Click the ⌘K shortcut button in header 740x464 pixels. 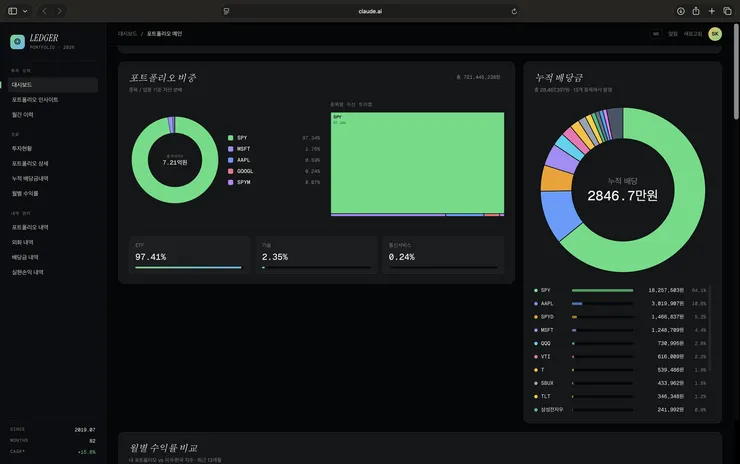pos(656,34)
